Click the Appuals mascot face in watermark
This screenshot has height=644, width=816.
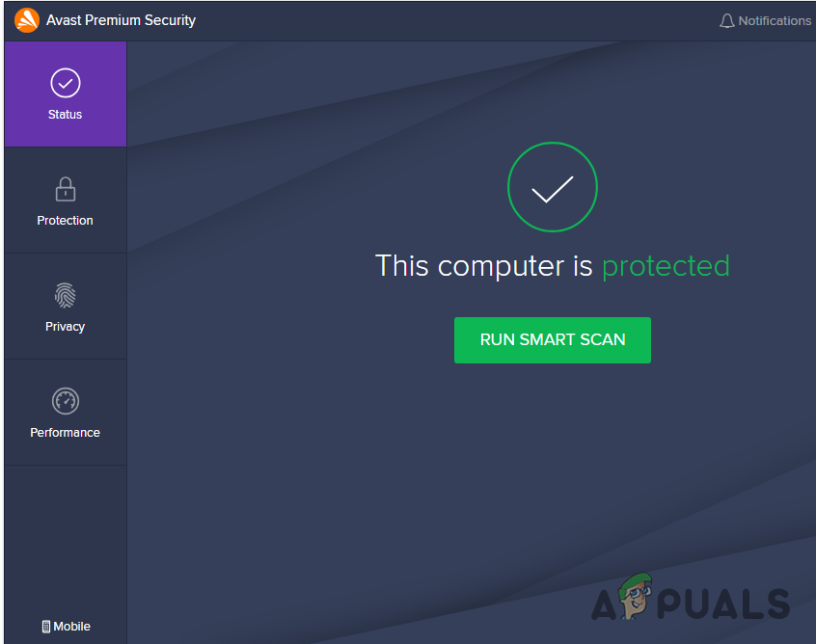[x=636, y=597]
